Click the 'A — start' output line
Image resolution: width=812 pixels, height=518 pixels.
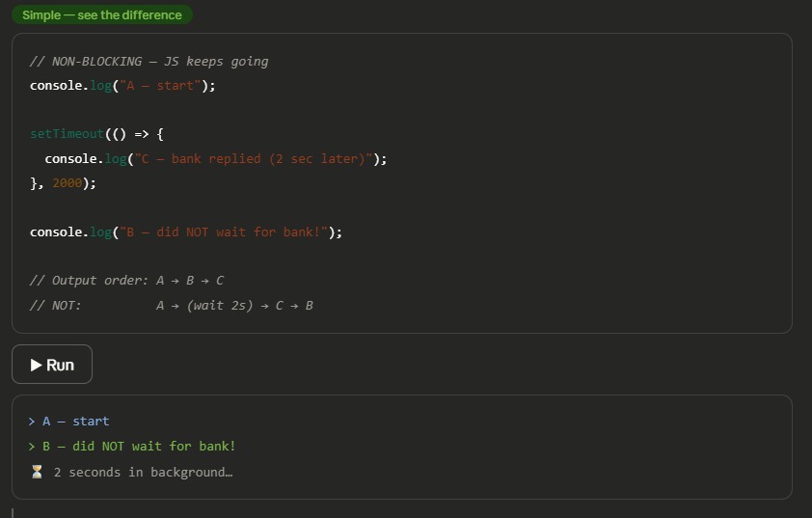coord(75,422)
